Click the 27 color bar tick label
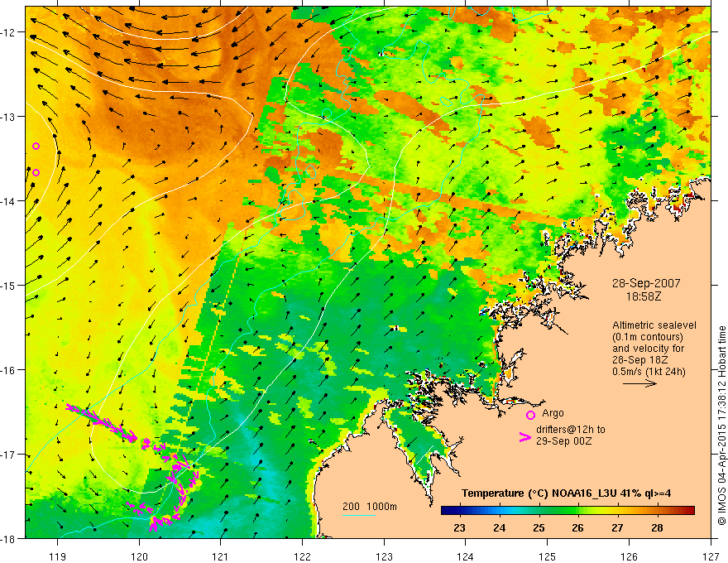The width and height of the screenshot is (728, 563). [x=617, y=527]
